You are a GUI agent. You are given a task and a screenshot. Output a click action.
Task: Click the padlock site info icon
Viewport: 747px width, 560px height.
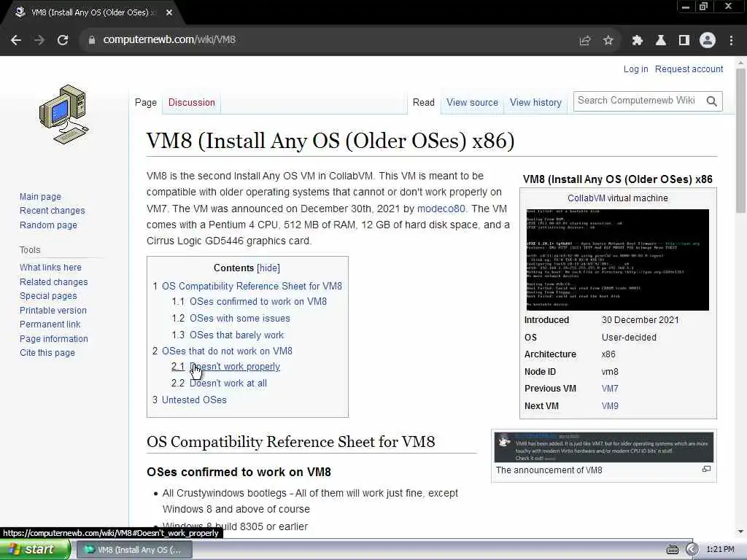pos(92,40)
